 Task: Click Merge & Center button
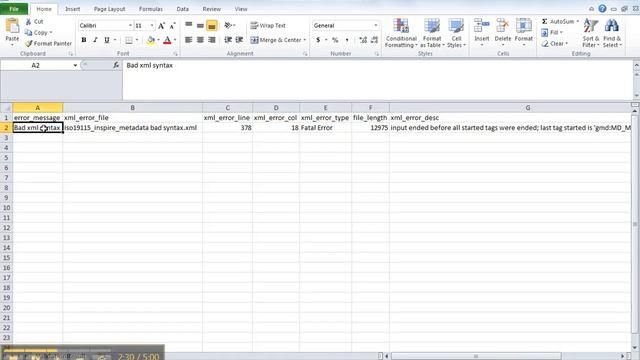pos(276,40)
